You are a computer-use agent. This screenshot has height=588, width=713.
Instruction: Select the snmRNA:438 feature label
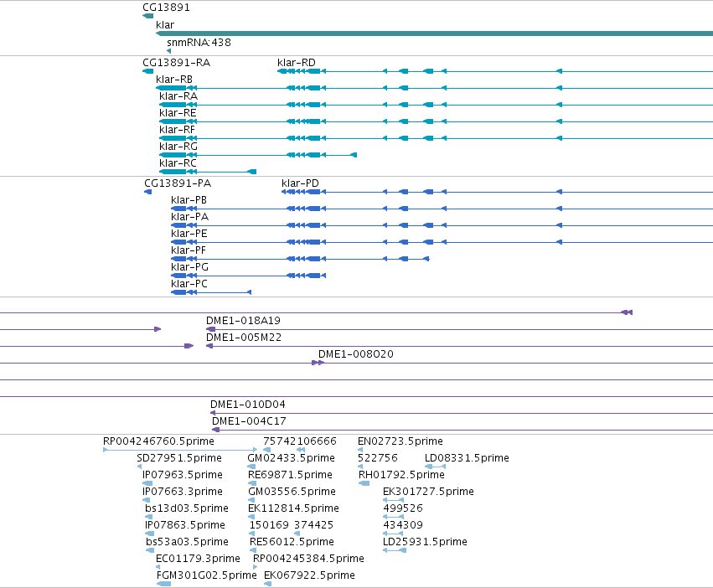tap(199, 42)
